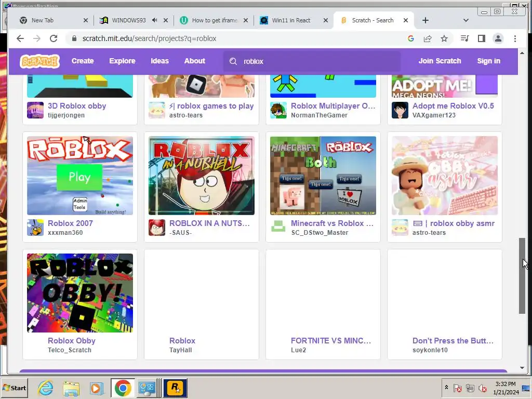Viewport: 532px width, 399px height.
Task: Open a new browser tab
Action: pyautogui.click(x=425, y=20)
